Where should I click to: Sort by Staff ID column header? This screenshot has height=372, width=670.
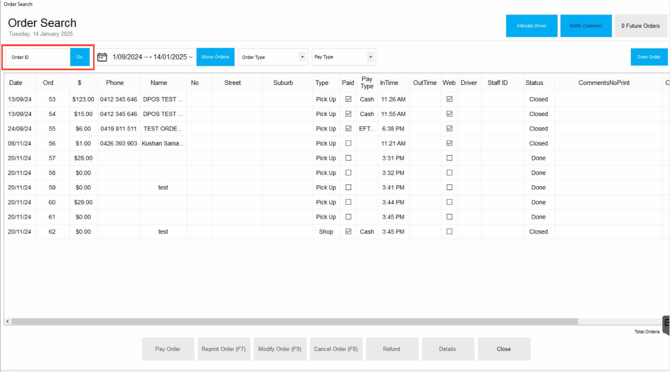[497, 83]
